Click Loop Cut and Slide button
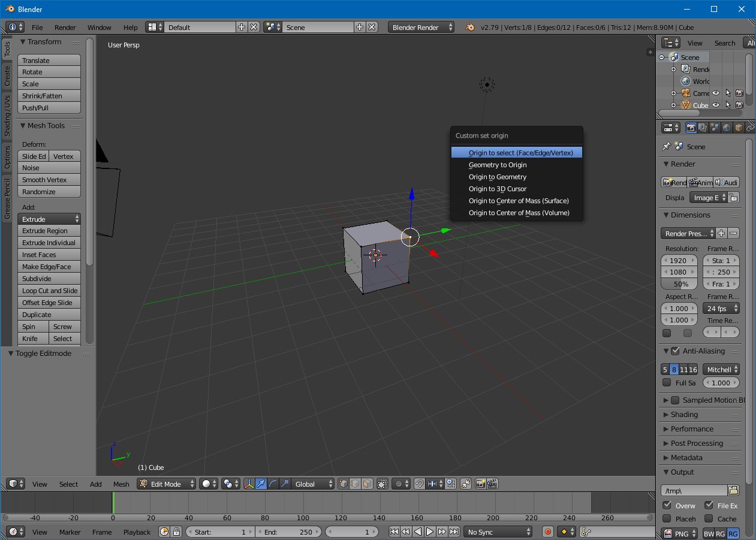Screen dimensions: 756x540 tap(49, 291)
